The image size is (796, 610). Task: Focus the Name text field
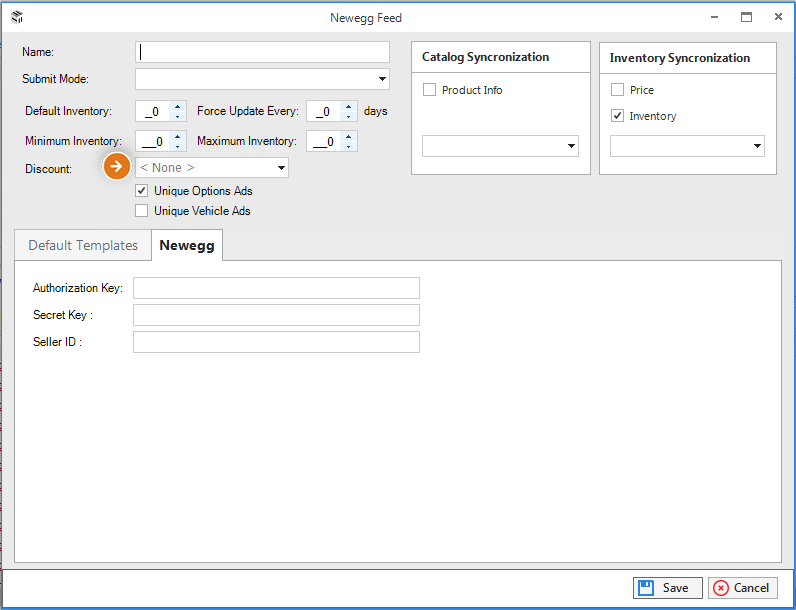pyautogui.click(x=262, y=52)
